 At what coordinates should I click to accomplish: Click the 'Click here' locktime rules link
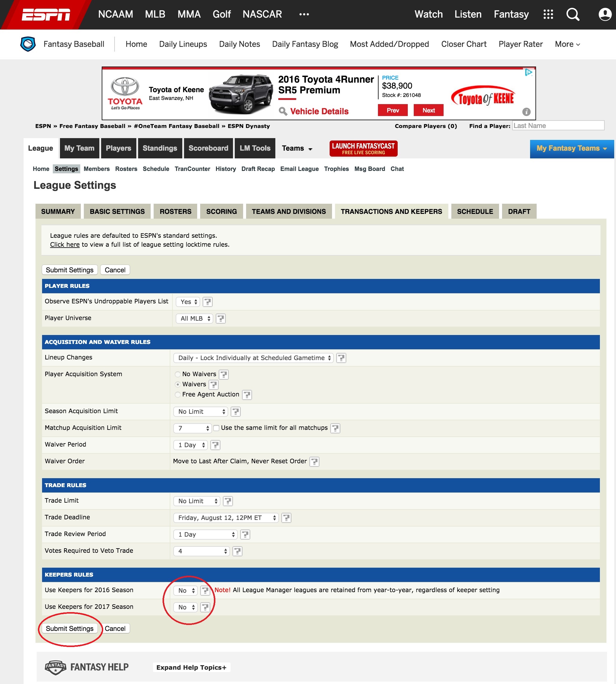tap(65, 244)
